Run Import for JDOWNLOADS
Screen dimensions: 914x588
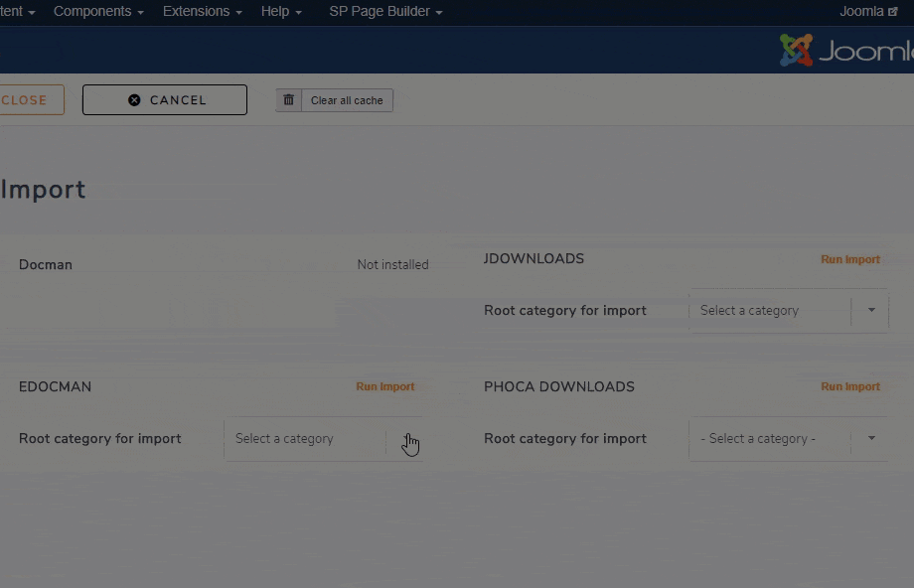click(850, 259)
